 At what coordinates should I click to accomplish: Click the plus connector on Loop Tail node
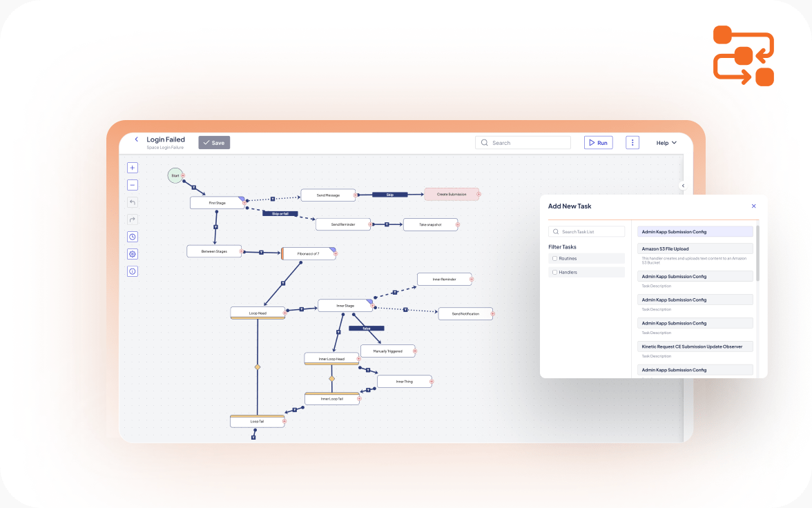[x=284, y=422]
